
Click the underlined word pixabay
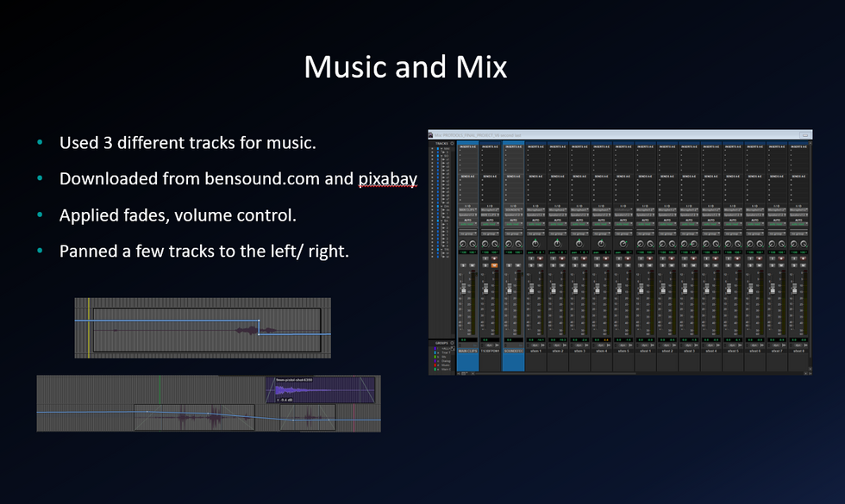click(x=387, y=179)
